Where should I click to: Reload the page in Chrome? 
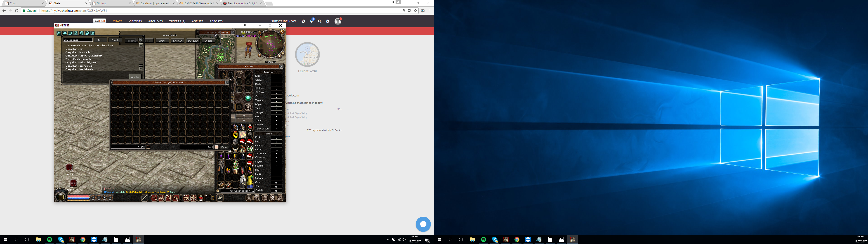[x=17, y=11]
